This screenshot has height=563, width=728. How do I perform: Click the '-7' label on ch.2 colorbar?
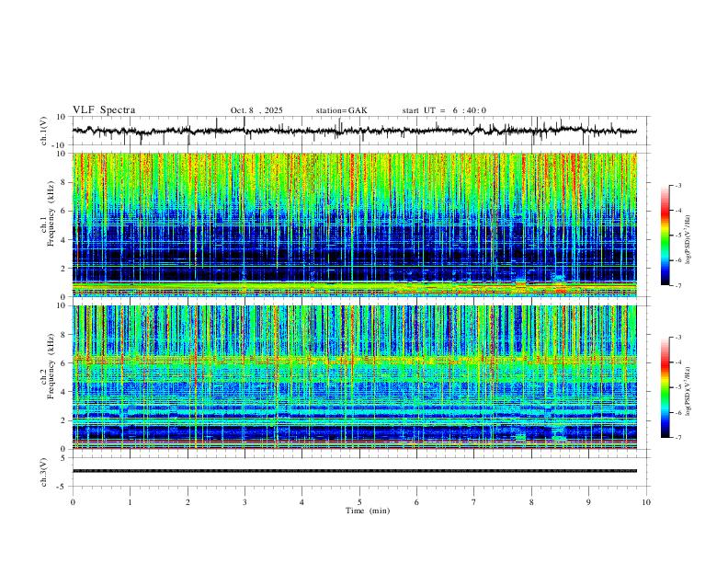pyautogui.click(x=678, y=438)
